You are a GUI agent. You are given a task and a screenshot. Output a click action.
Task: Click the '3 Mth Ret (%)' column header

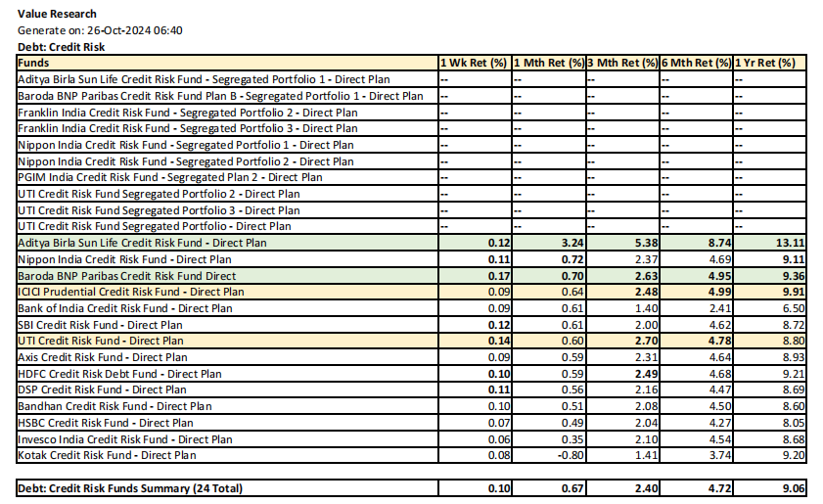pyautogui.click(x=622, y=63)
